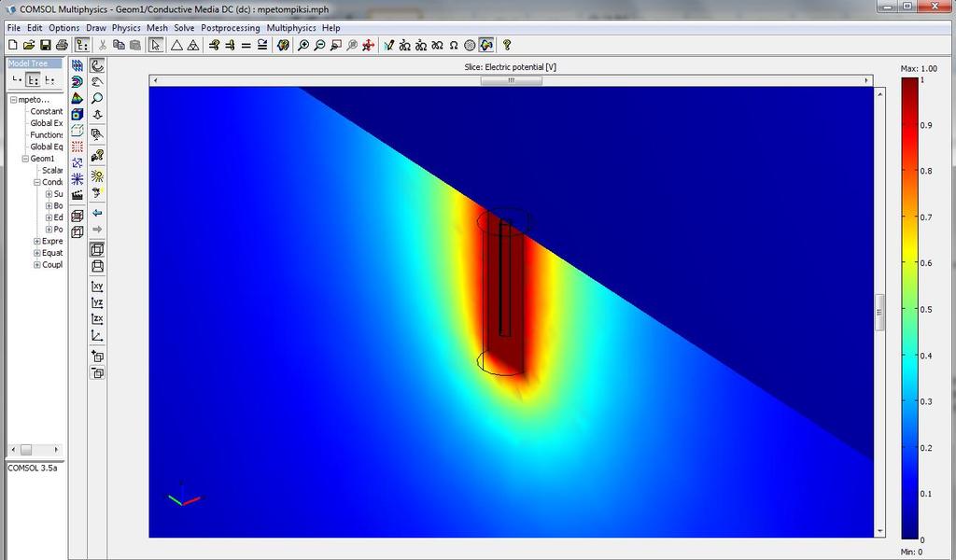The image size is (956, 560).
Task: Expand the Ed... edge settings node
Action: pos(49,217)
